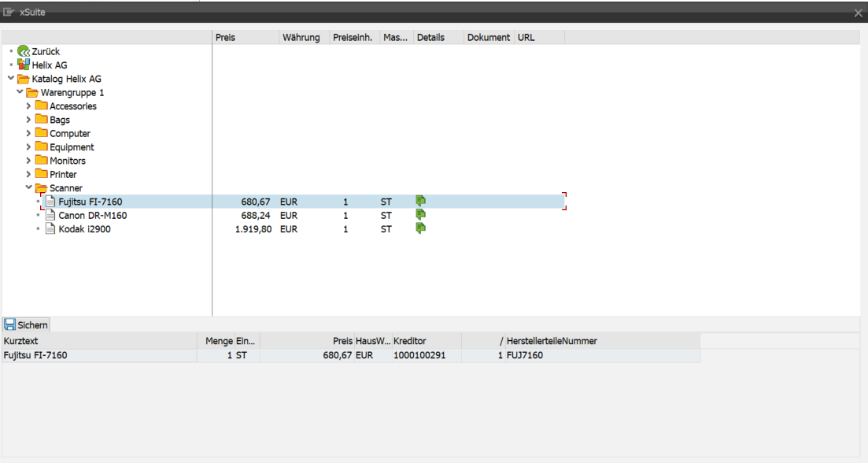The image size is (868, 463).
Task: Open the Details icon for Kodak i2900
Action: [420, 228]
